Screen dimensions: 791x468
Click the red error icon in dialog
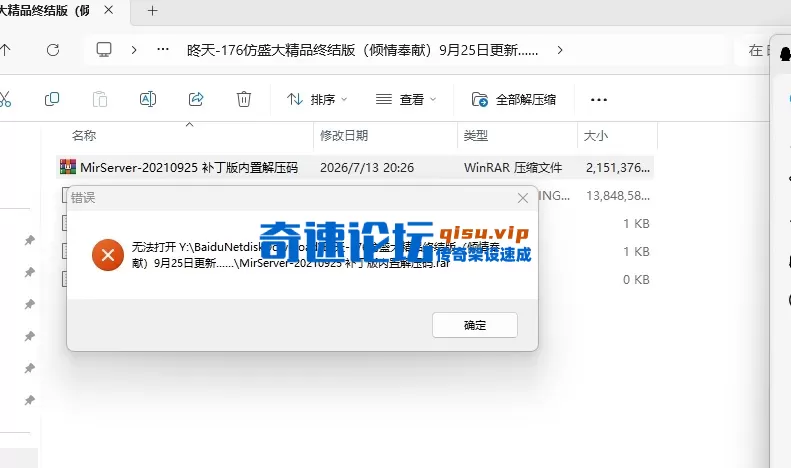(107, 255)
